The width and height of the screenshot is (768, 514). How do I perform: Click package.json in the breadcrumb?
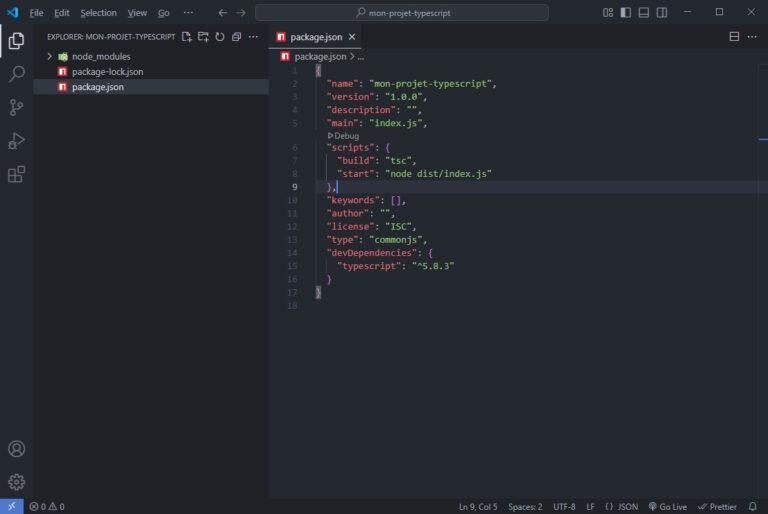tap(320, 56)
